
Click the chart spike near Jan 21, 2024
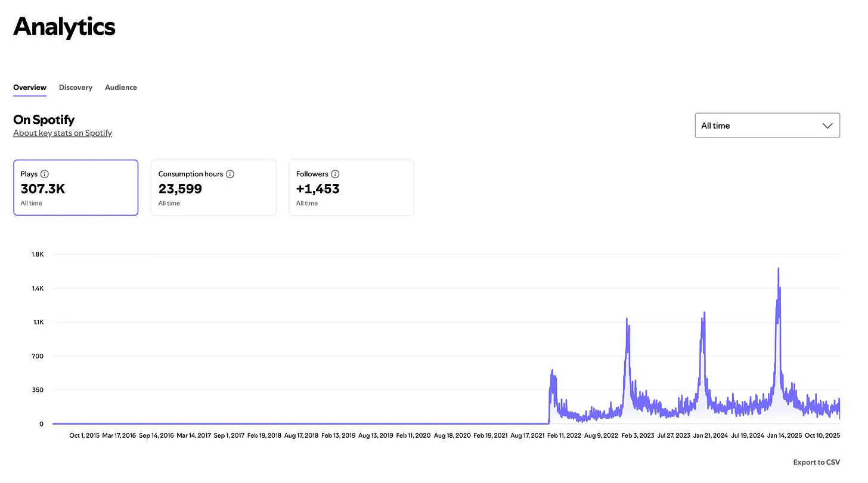[704, 313]
